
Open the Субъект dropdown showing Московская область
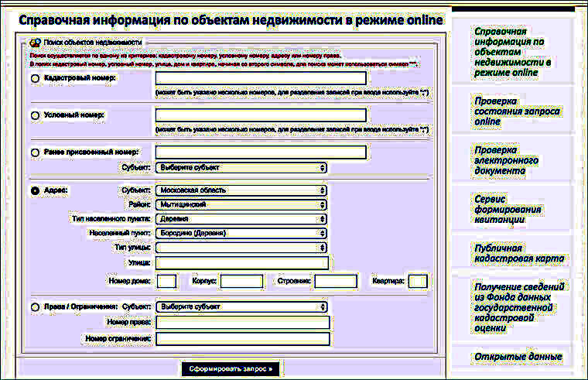(x=241, y=190)
